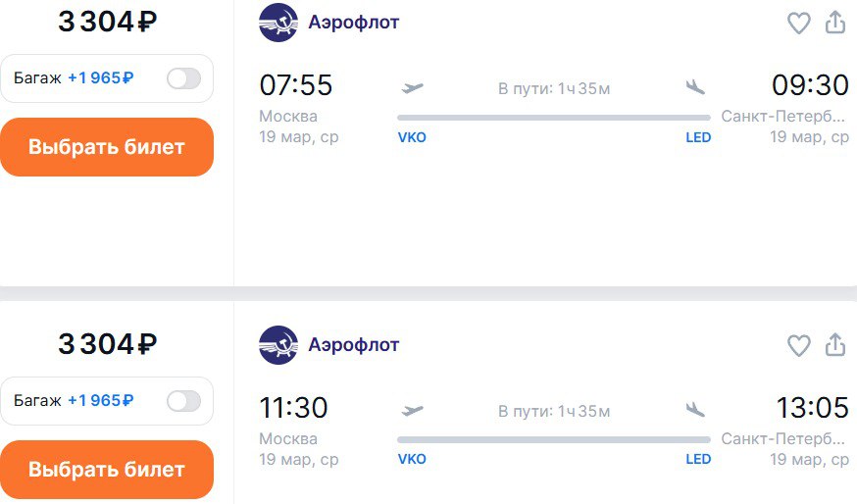Click the takeoff plane icon of 07:55 flight
The width and height of the screenshot is (857, 504).
point(412,87)
